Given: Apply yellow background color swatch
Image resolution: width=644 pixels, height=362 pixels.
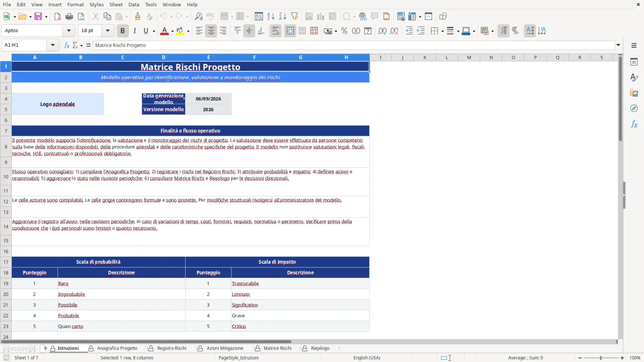Looking at the screenshot, I should pos(180,31).
